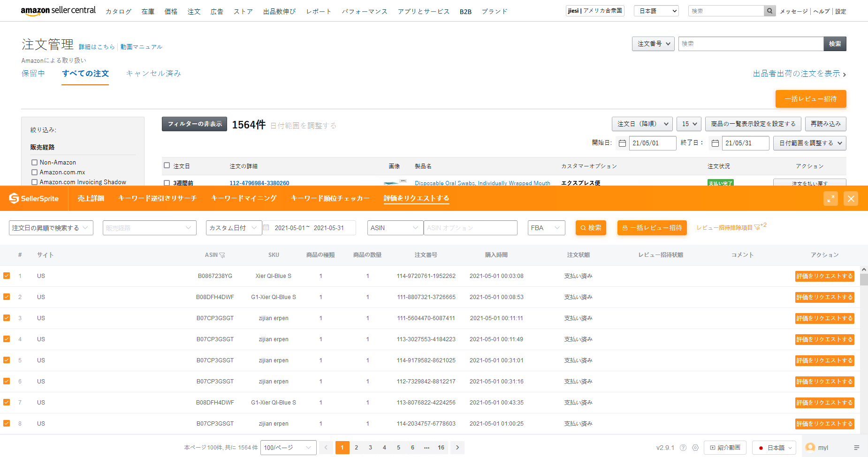Open the 注文日（降順） sort dropdown
868x457 pixels.
pyautogui.click(x=642, y=124)
